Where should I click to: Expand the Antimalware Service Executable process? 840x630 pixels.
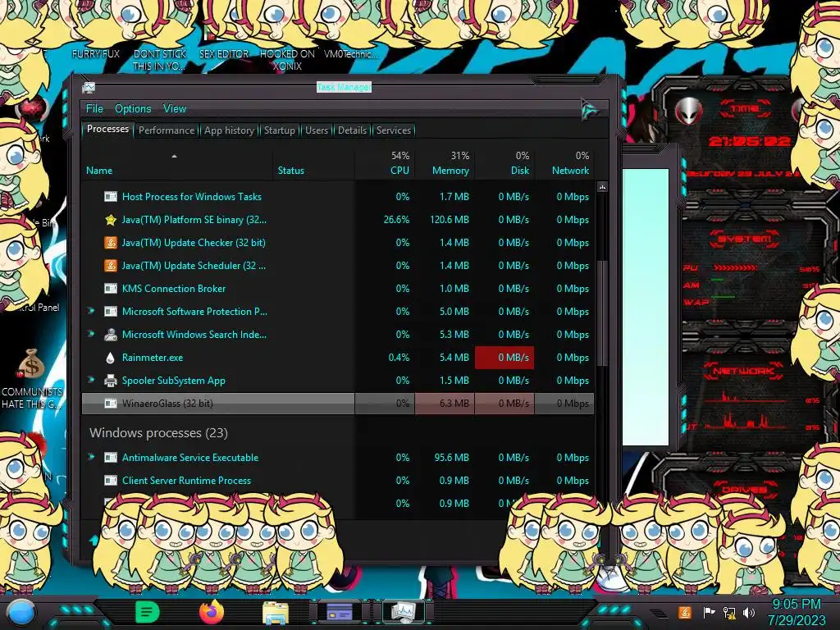click(x=91, y=457)
